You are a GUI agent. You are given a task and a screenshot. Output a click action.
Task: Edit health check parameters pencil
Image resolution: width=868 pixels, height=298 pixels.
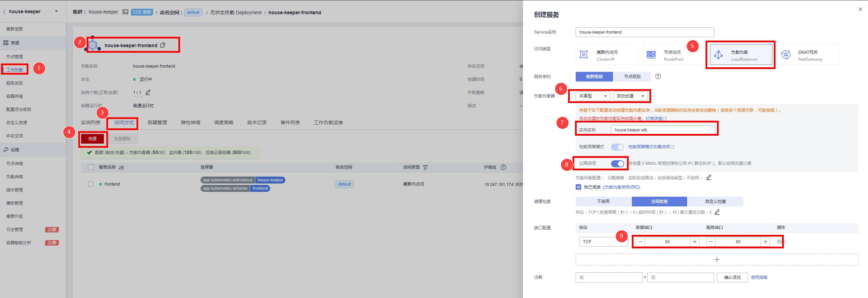coord(717,212)
